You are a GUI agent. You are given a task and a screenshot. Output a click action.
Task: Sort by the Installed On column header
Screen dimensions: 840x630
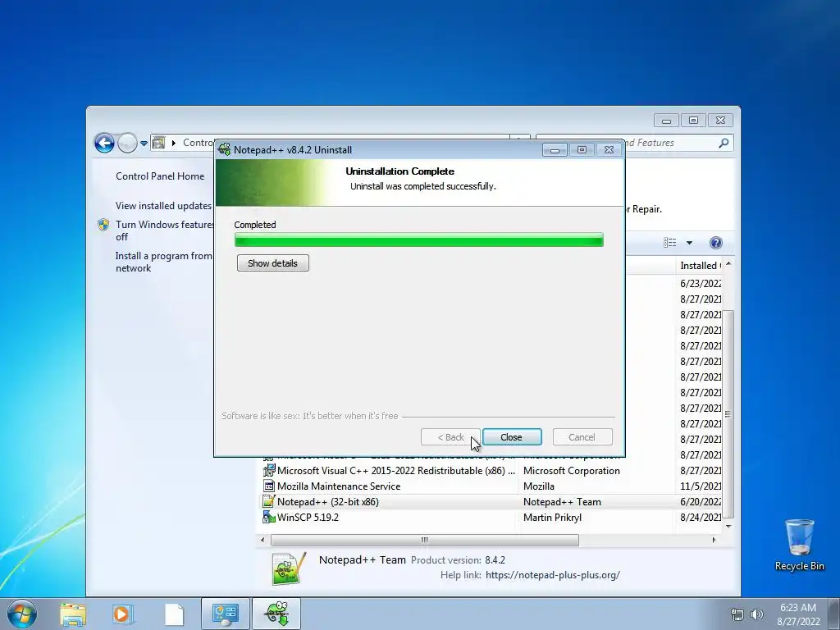tap(701, 266)
